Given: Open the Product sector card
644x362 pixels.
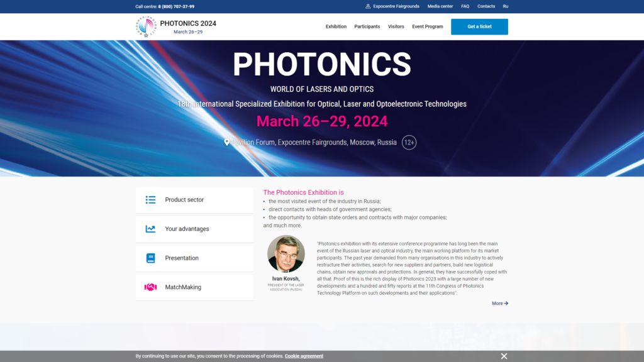Looking at the screenshot, I should point(194,200).
